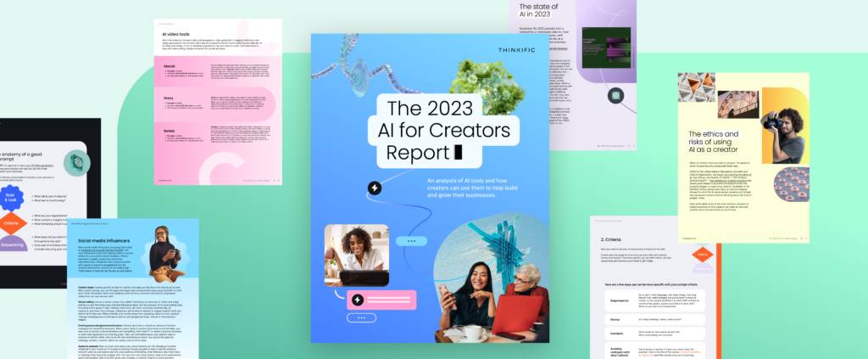Click the purple Sequencing shape on the prompt anatomy page
This screenshot has width=868, height=359.
(x=12, y=244)
